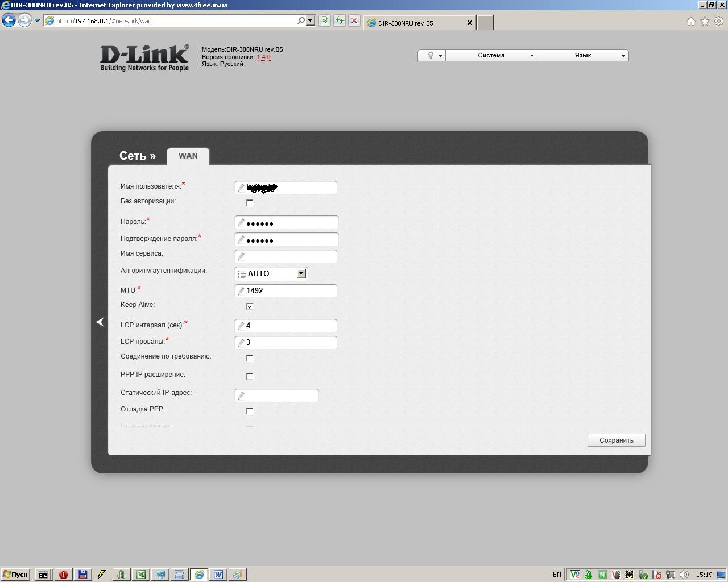728x582 pixels.
Task: Click floppy disk taskbar icon
Action: point(82,575)
